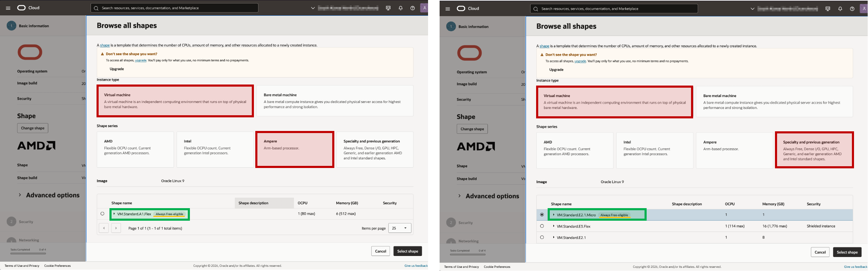The image size is (868, 271).
Task: Select the VM.Standard.E2.1.Micro radio button
Action: (x=542, y=215)
